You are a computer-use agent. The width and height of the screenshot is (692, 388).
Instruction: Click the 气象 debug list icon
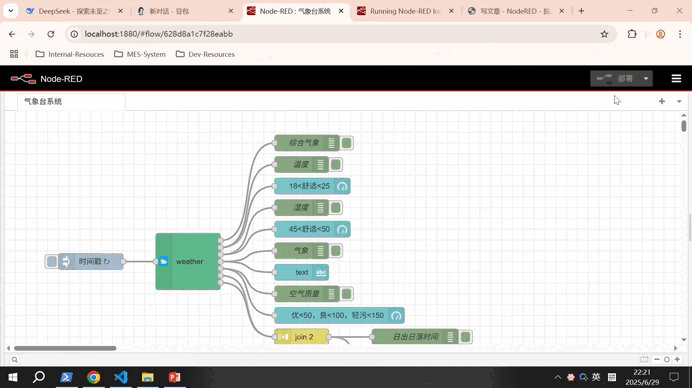(321, 251)
